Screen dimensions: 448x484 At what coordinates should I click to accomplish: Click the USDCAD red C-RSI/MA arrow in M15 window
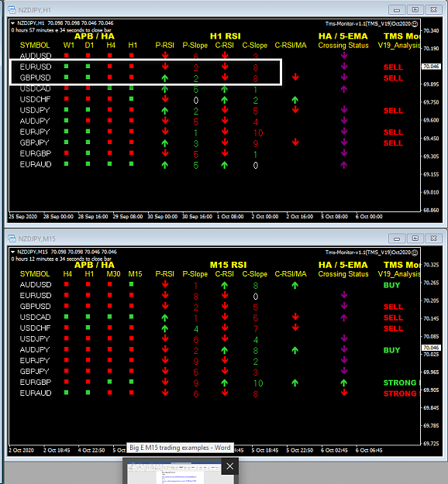click(x=295, y=317)
